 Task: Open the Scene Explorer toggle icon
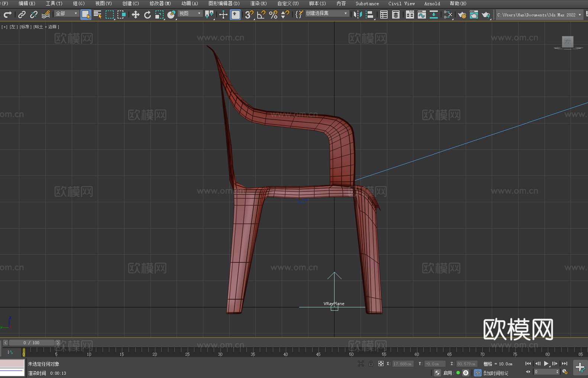[384, 14]
